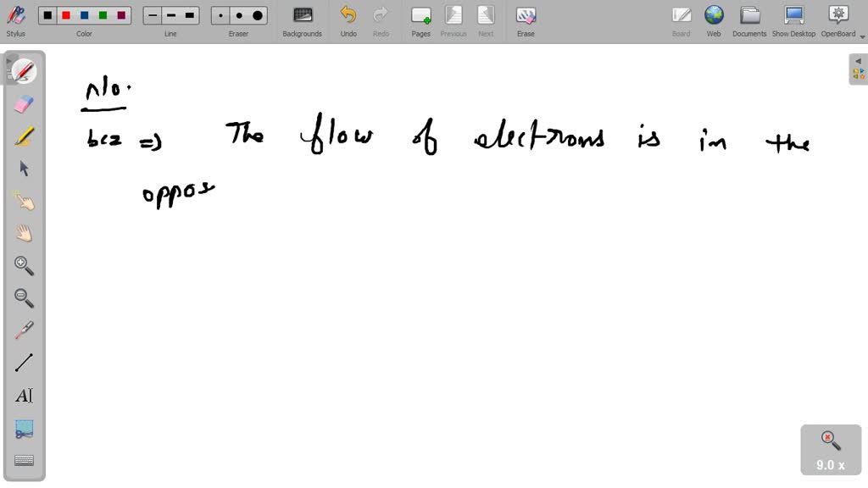
Task: Expand the right library panel tab
Action: click(858, 69)
